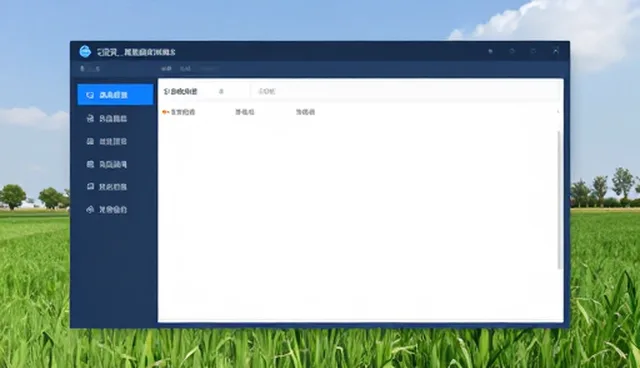Select the highlighted blue sidebar item

pos(115,95)
